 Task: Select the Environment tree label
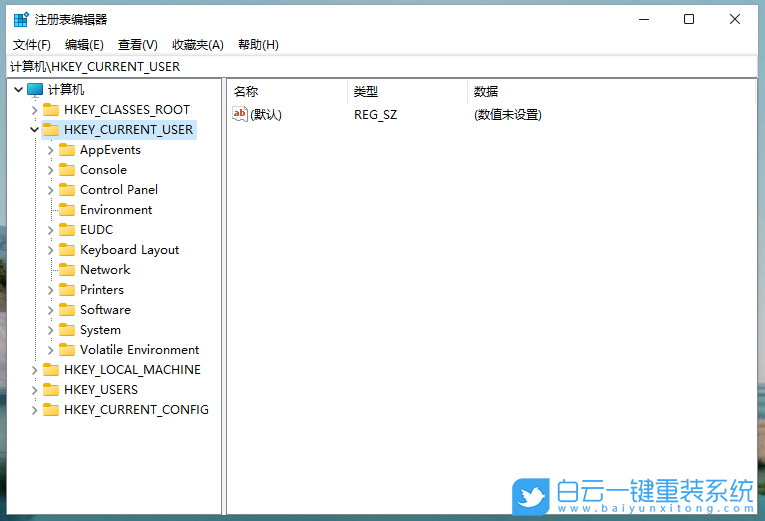(116, 210)
